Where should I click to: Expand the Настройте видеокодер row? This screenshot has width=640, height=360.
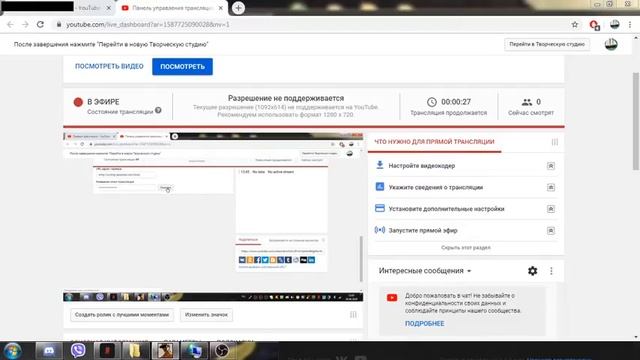click(x=551, y=166)
